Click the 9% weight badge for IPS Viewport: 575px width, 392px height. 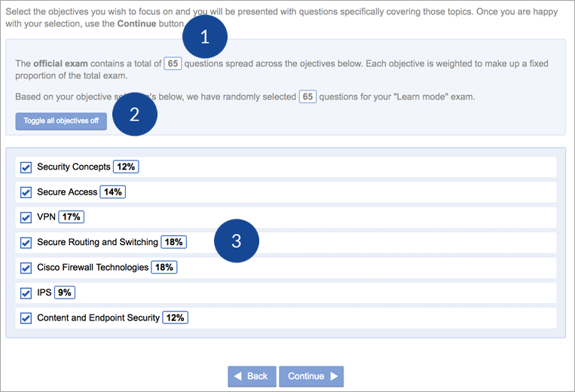[x=65, y=292]
